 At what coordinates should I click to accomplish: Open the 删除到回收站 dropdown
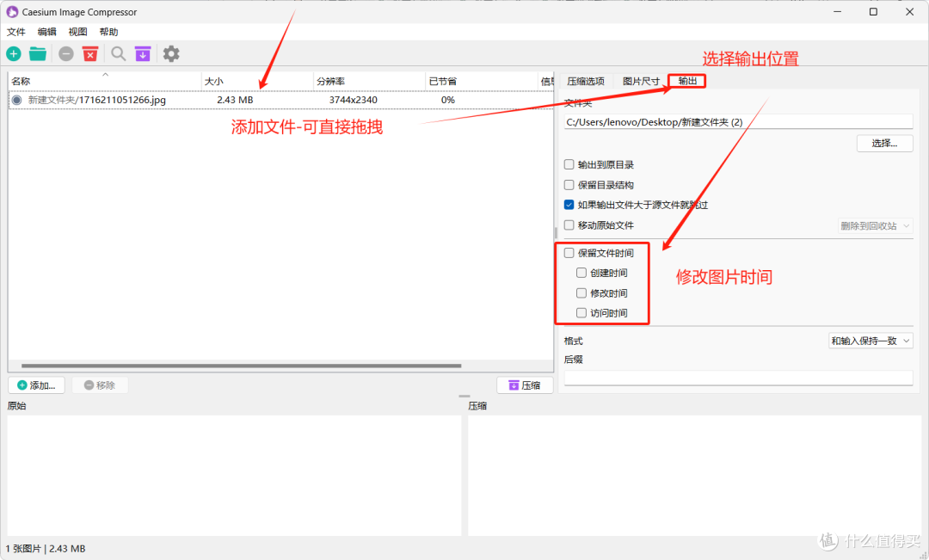coord(875,225)
